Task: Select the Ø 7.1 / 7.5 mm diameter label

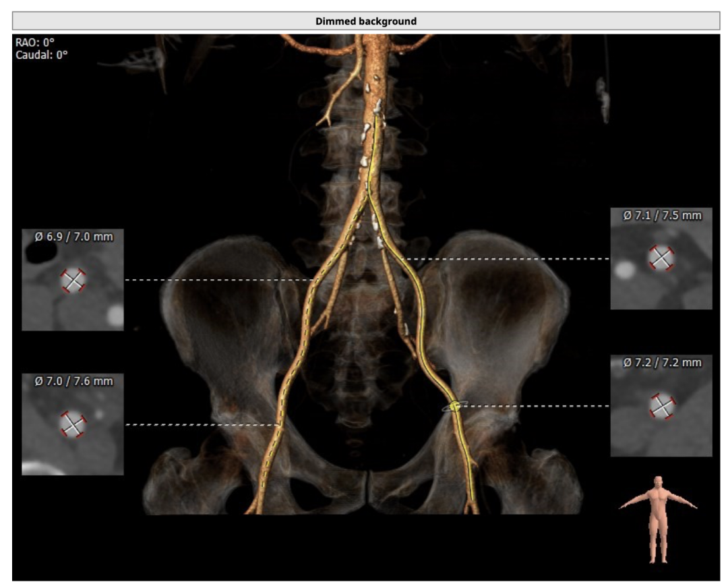Action: pos(661,216)
